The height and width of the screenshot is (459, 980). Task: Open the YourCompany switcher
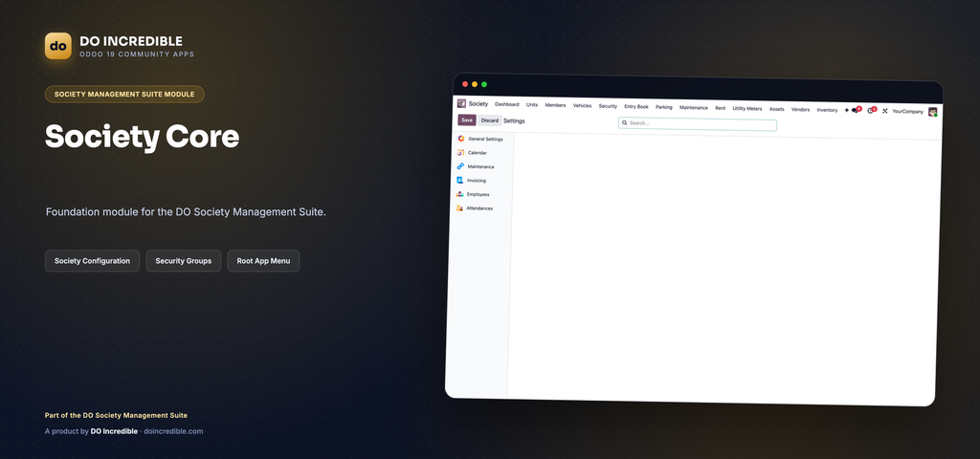[x=907, y=111]
